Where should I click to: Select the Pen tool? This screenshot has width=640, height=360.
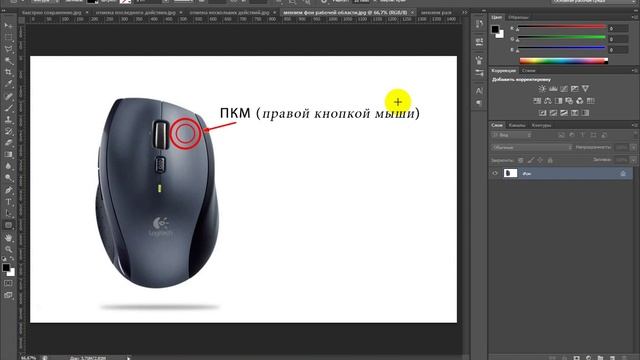click(8, 190)
